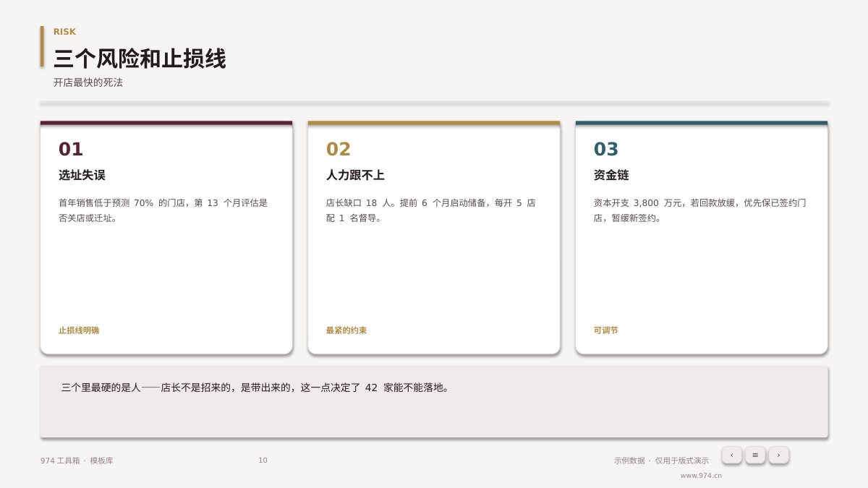Click the footer text 974 工具箱 · 模板库
The width and height of the screenshot is (868, 488).
coord(77,461)
